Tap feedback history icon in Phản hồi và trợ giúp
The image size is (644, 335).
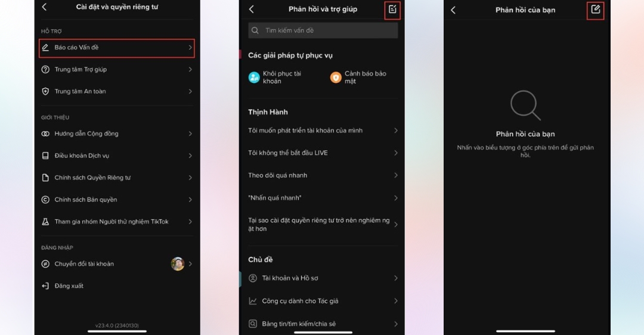(x=392, y=9)
